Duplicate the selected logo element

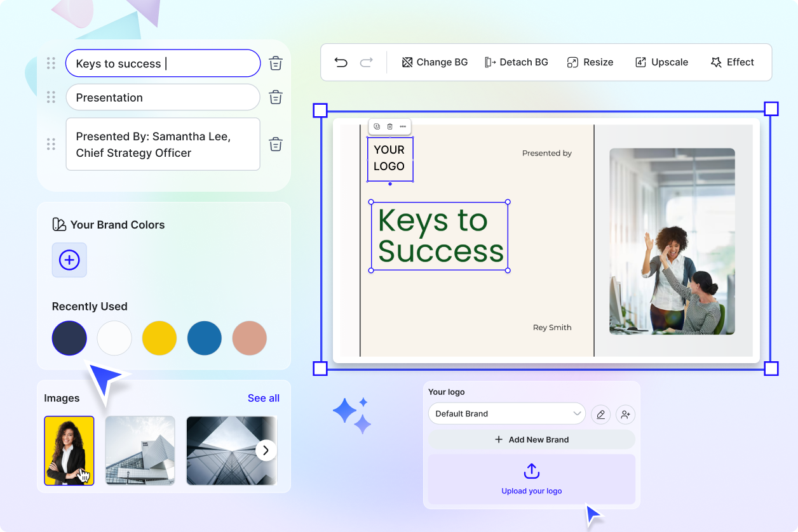pos(377,126)
